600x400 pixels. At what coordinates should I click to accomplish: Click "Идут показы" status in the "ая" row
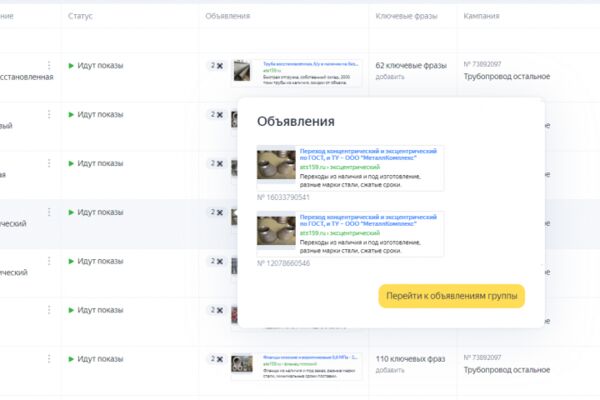(x=100, y=163)
